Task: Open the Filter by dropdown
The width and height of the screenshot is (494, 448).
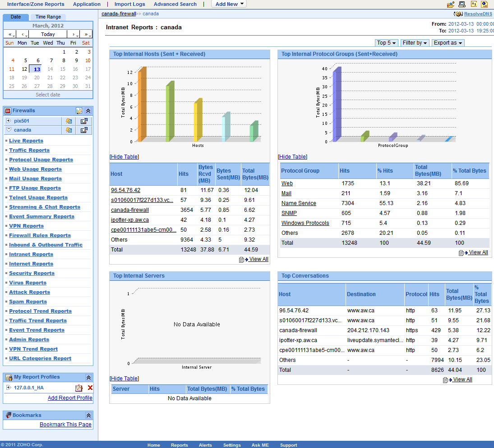Action: tap(415, 43)
